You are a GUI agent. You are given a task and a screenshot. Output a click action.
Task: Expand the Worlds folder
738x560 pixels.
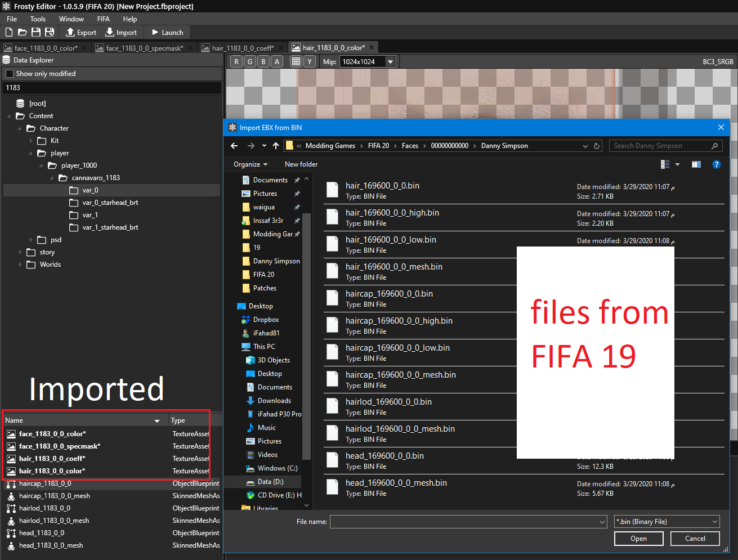(x=20, y=265)
